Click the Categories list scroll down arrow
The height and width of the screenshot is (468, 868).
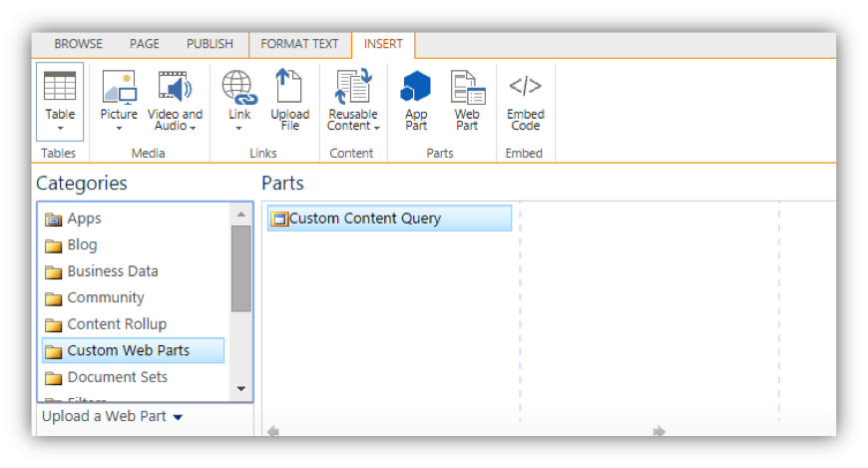241,389
